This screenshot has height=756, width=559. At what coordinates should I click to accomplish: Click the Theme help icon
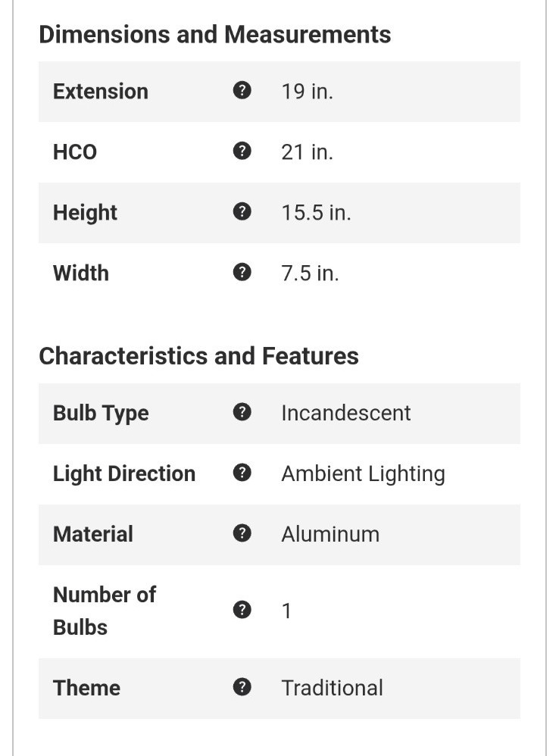tap(242, 688)
